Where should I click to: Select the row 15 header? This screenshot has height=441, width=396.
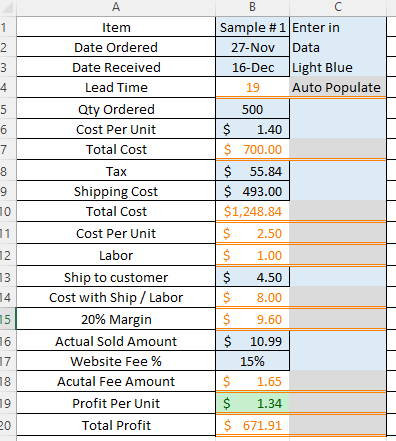tap(7, 319)
